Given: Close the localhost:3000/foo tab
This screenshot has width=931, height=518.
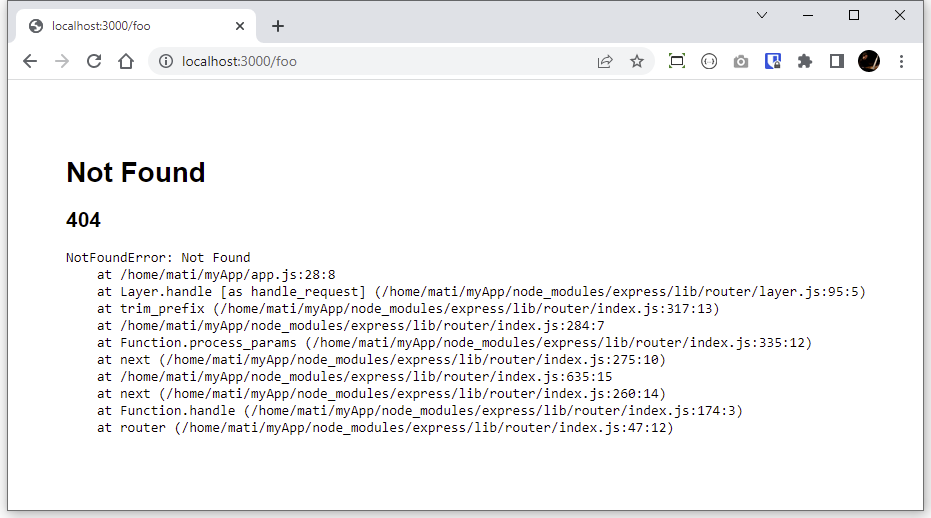Looking at the screenshot, I should click(x=240, y=26).
